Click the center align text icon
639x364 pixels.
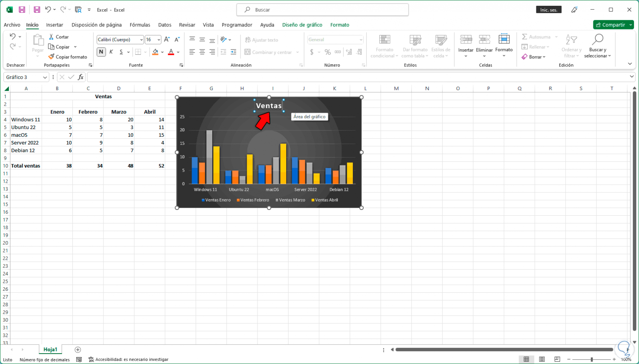pyautogui.click(x=202, y=52)
